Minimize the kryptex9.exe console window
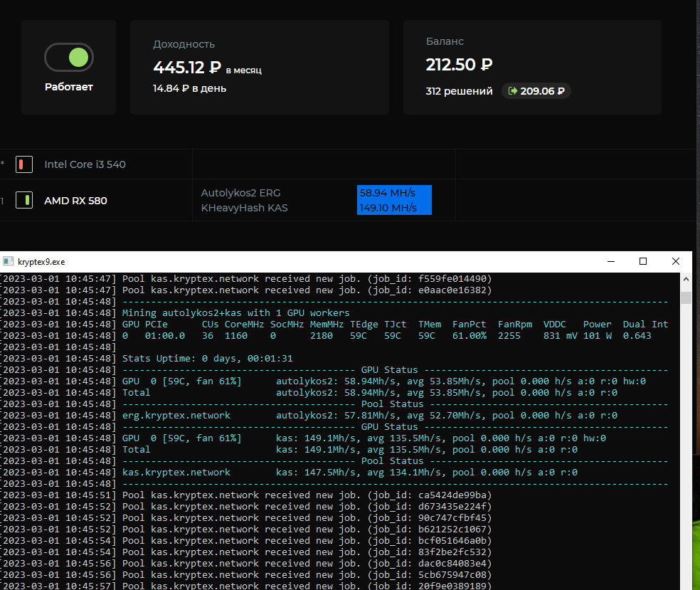 pyautogui.click(x=611, y=261)
